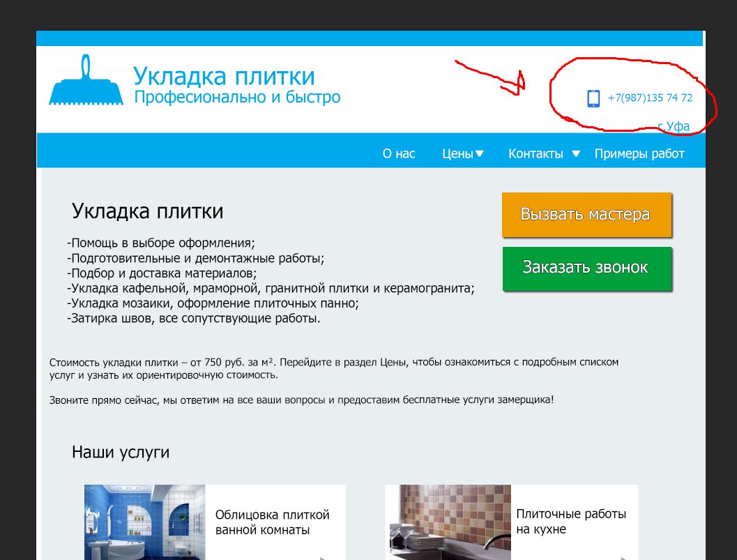The height and width of the screenshot is (560, 737).
Task: Click the line about Укладка мозаики
Action: coord(213,303)
